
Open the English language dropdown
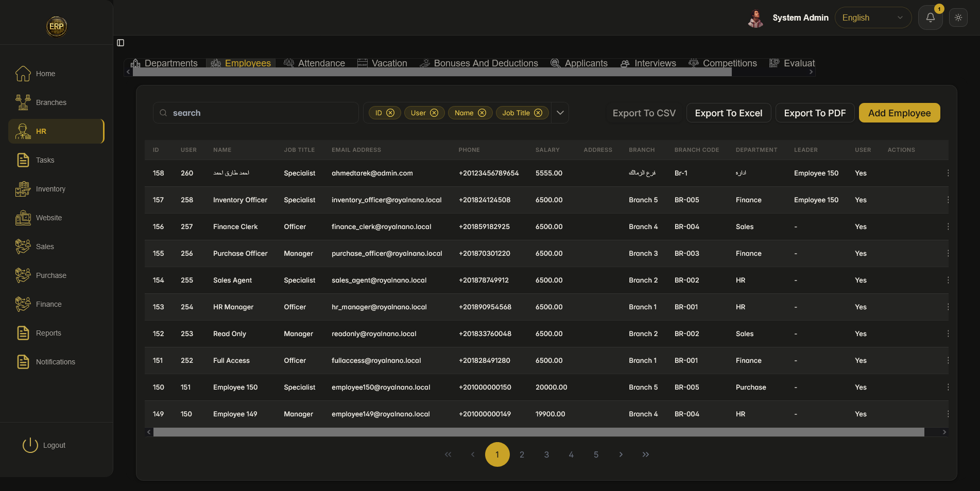(873, 17)
